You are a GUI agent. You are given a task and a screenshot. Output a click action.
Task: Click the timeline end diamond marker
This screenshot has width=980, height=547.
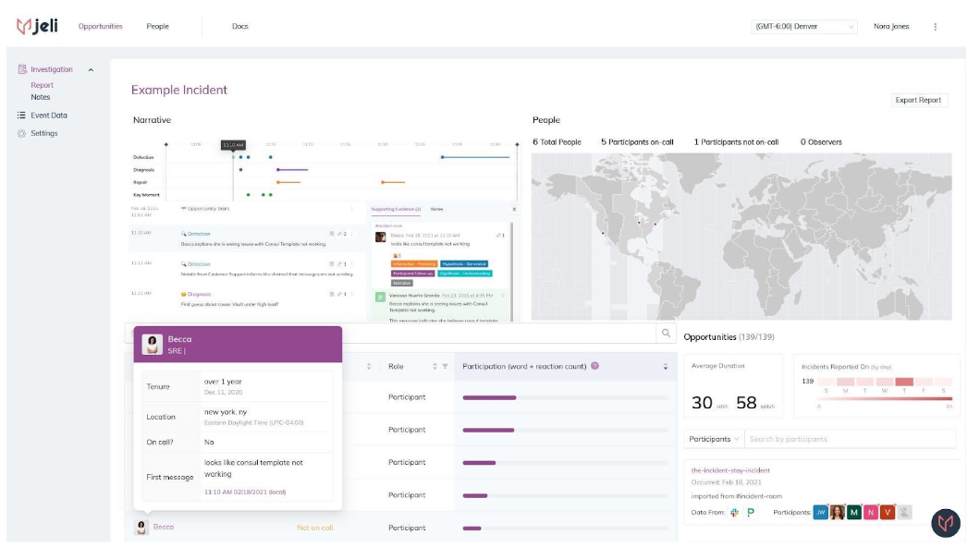pos(517,144)
